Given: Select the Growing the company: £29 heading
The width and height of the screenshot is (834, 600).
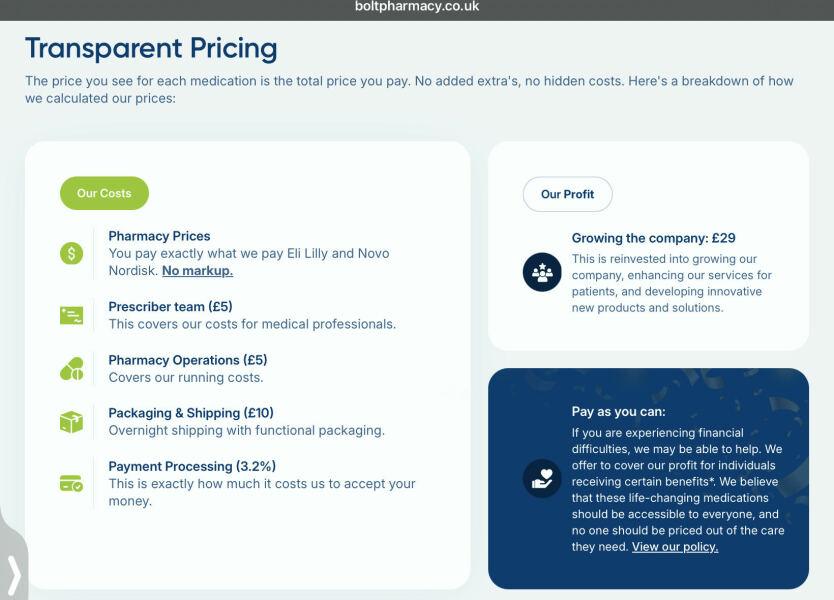Looking at the screenshot, I should pos(650,238).
